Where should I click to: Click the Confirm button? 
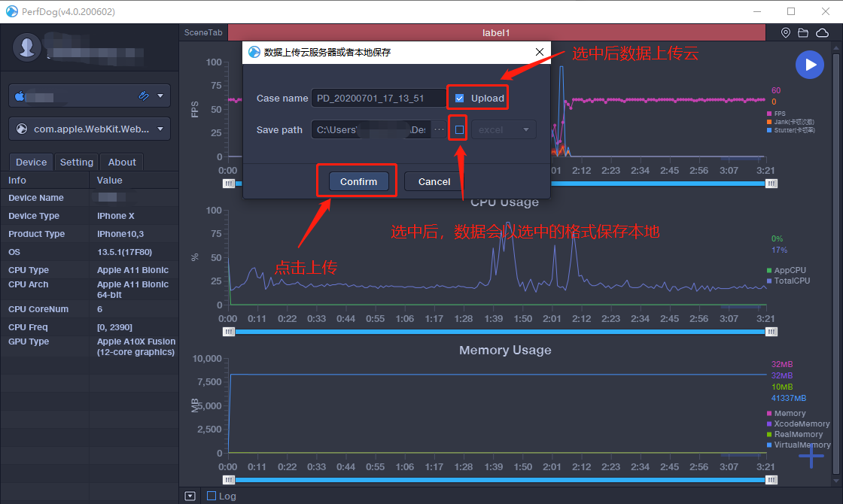pos(358,181)
